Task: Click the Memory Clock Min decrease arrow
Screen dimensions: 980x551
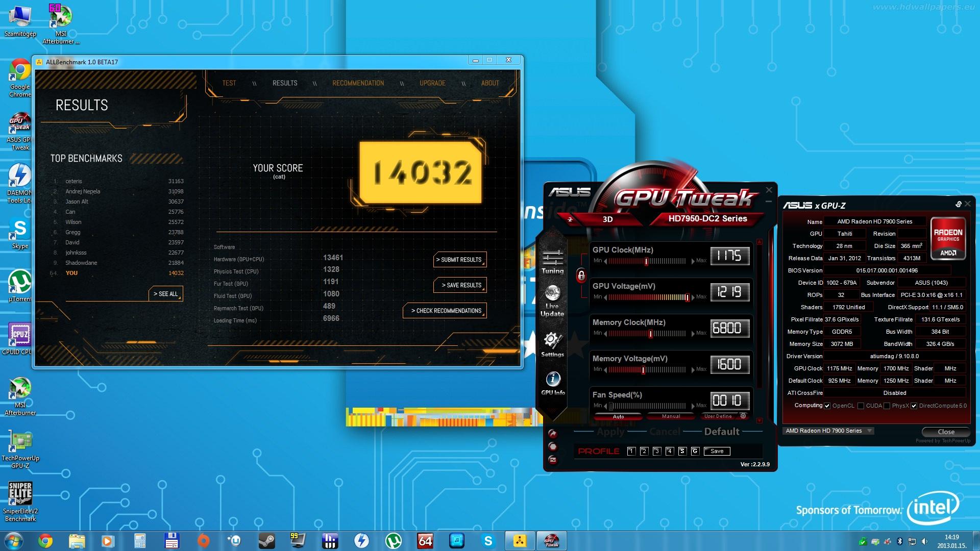Action: point(605,334)
